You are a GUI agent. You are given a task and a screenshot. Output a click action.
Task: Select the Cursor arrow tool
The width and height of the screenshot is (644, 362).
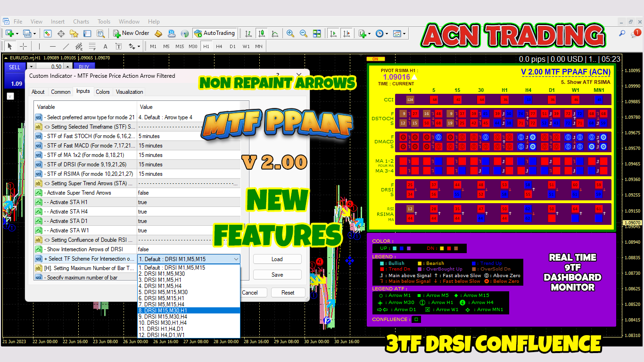[10, 46]
